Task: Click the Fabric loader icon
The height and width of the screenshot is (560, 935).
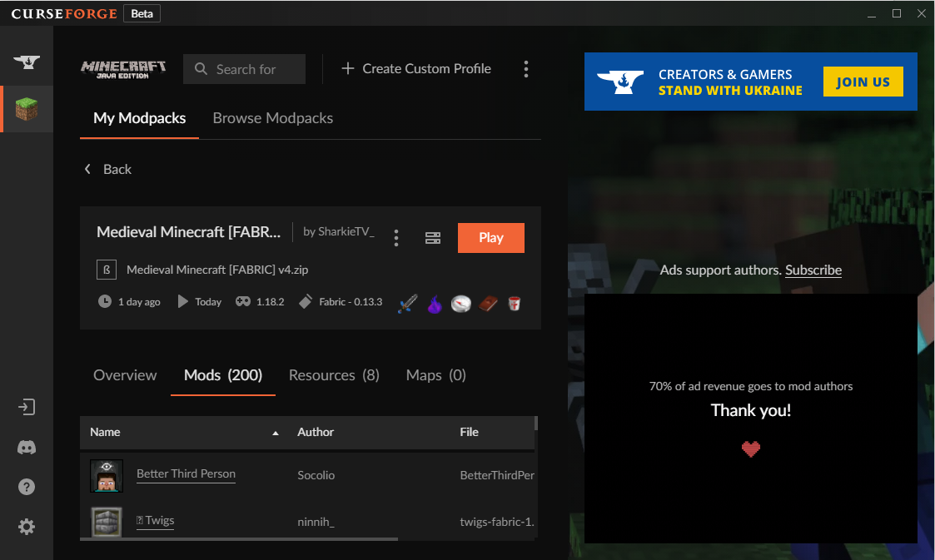Action: pyautogui.click(x=306, y=301)
